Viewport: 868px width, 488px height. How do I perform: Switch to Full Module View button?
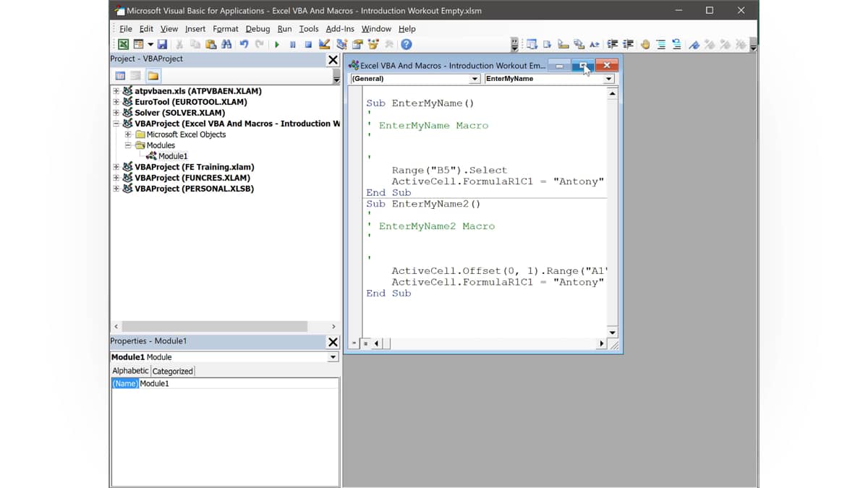(x=366, y=343)
